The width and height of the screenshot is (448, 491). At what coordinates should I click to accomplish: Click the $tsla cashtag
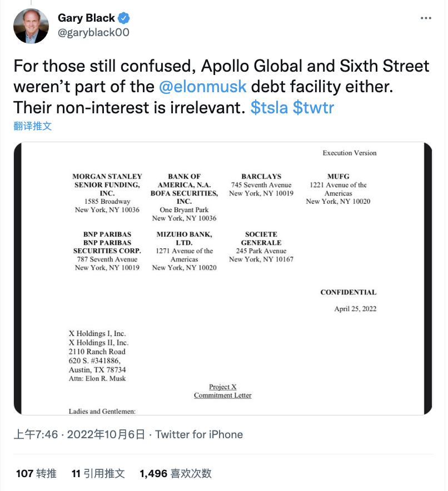point(269,107)
